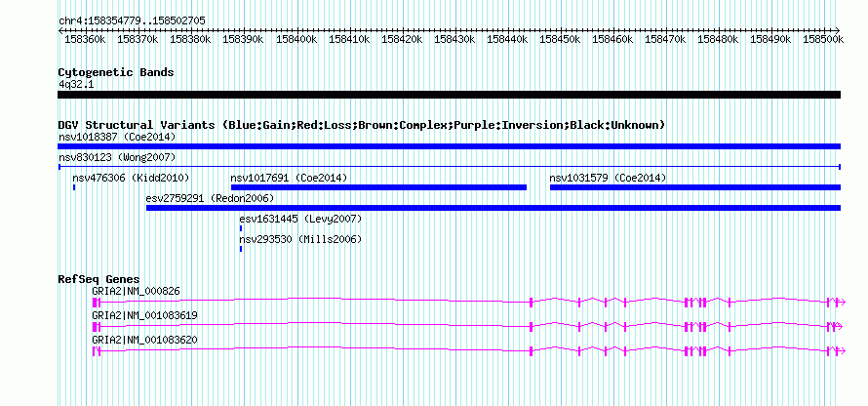Select the black 4q32.1 cytogenetic band bar
This screenshot has height=406, width=868.
pos(449,95)
